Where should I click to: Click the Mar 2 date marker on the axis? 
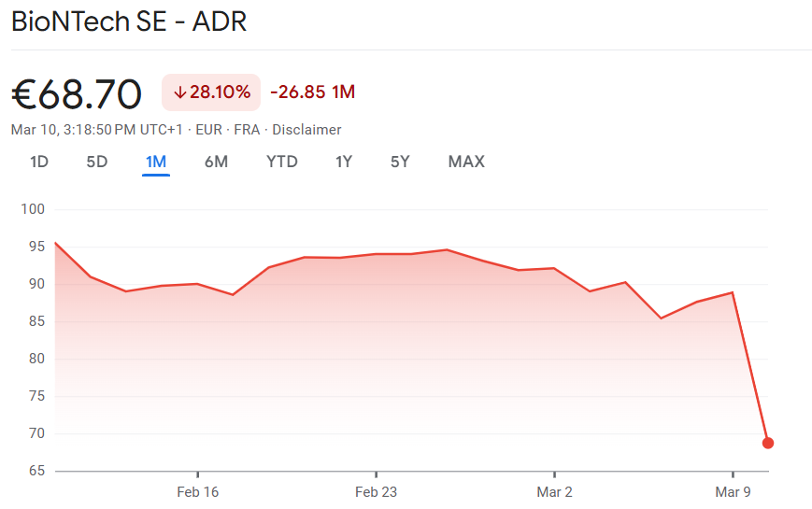[x=554, y=491]
